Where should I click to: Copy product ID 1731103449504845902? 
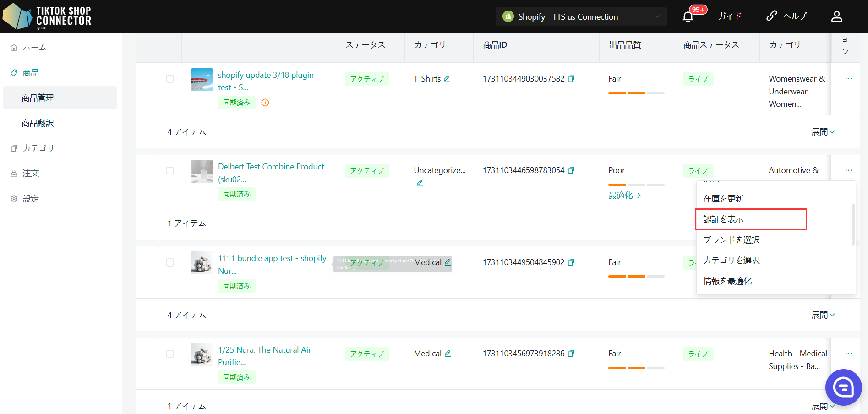point(571,262)
